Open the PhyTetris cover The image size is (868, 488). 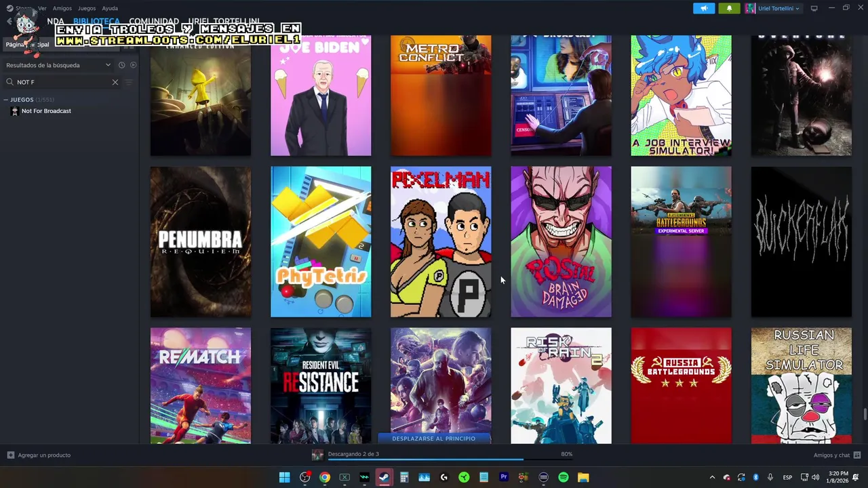[x=321, y=242]
